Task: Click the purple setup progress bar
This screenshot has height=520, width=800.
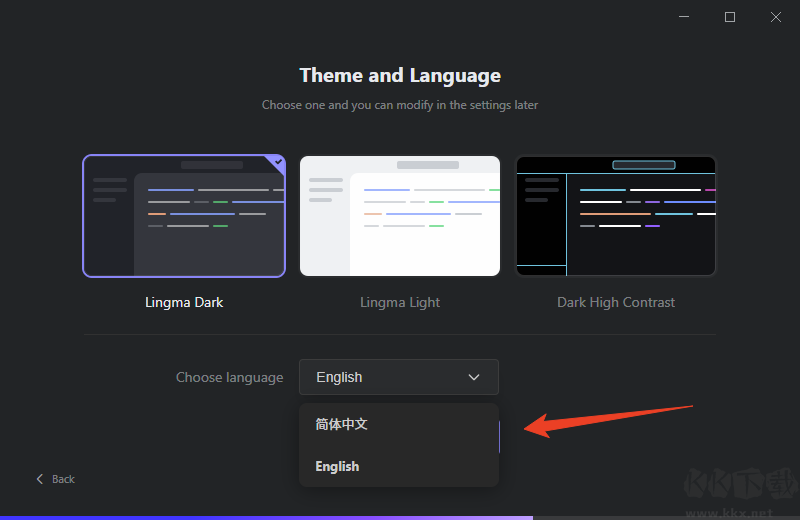Action: (266, 517)
